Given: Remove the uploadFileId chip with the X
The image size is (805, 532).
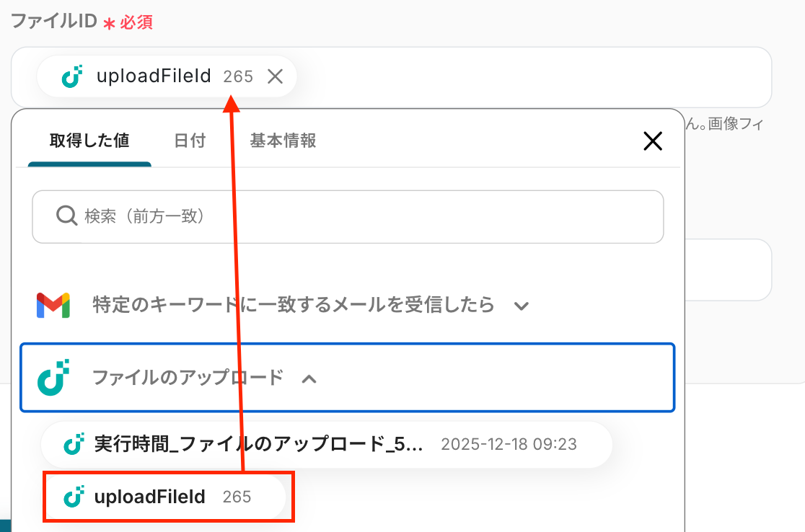Looking at the screenshot, I should (x=275, y=76).
